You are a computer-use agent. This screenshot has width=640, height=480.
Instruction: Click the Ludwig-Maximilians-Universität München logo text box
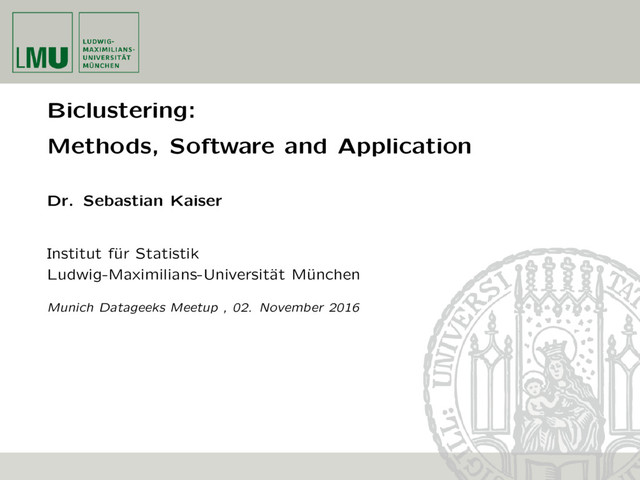pos(109,42)
